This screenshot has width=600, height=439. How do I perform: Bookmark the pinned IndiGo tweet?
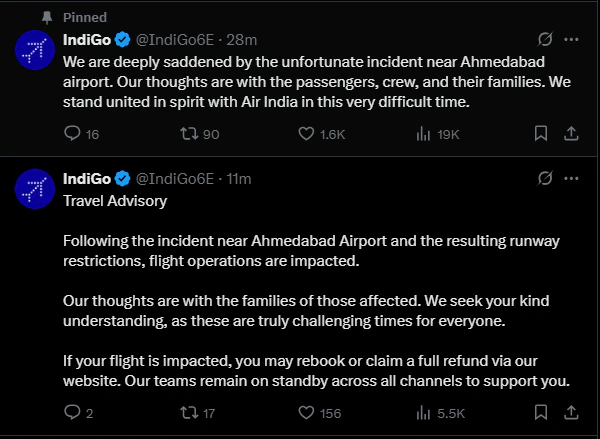(541, 134)
